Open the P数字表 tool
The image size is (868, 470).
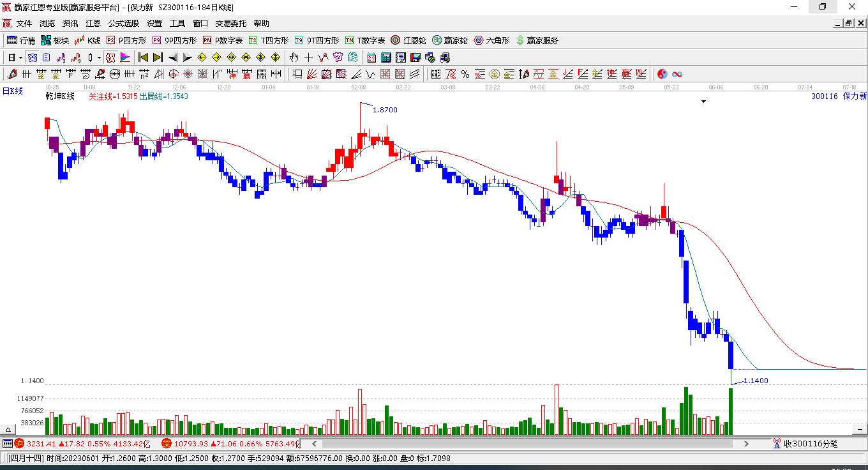point(223,40)
